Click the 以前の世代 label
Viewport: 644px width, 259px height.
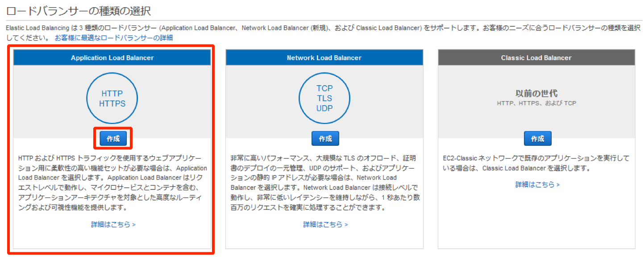[536, 94]
